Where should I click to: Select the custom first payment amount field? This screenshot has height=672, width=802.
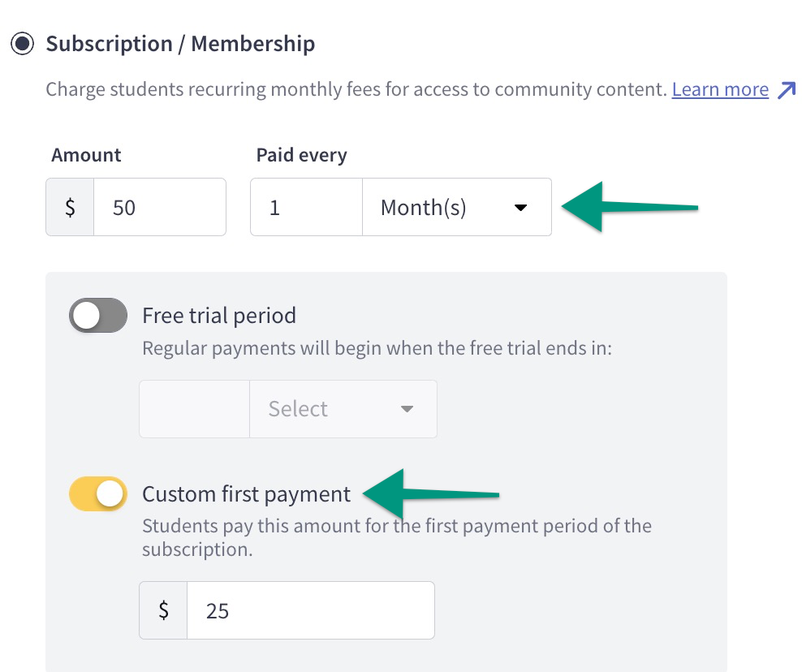[x=311, y=610]
